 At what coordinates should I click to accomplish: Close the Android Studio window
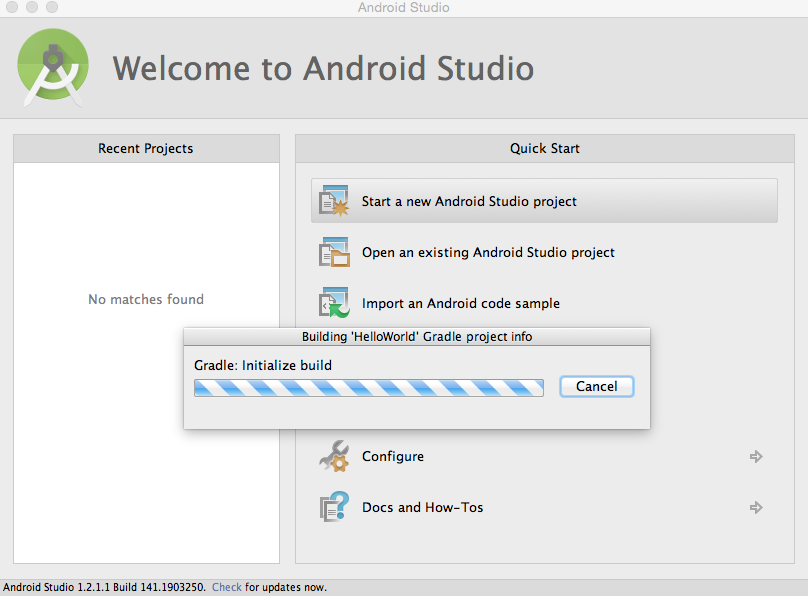coord(11,7)
